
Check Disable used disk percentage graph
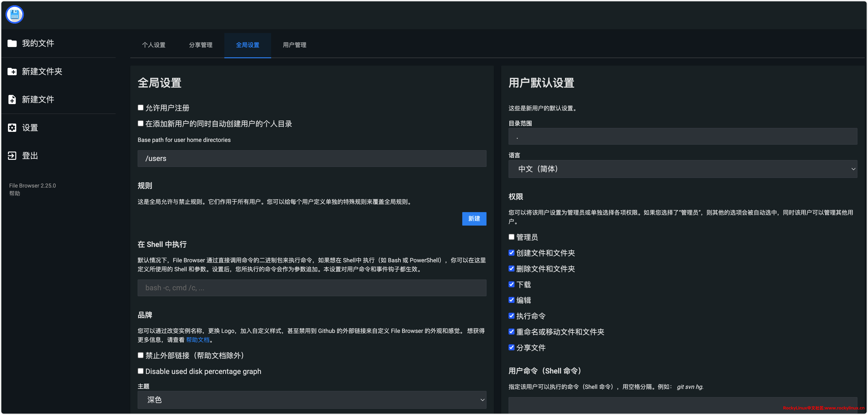click(141, 371)
